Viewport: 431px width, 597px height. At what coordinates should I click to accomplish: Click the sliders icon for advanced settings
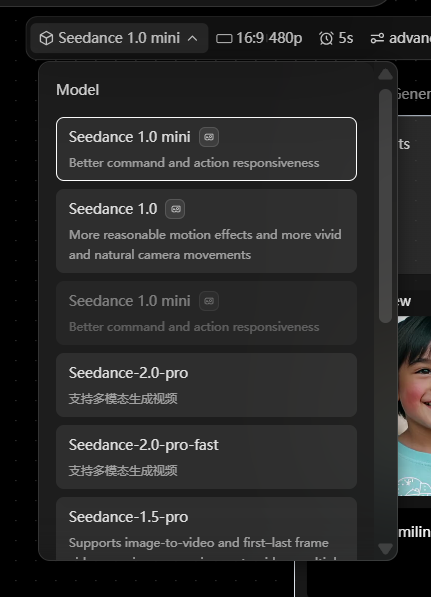click(377, 38)
